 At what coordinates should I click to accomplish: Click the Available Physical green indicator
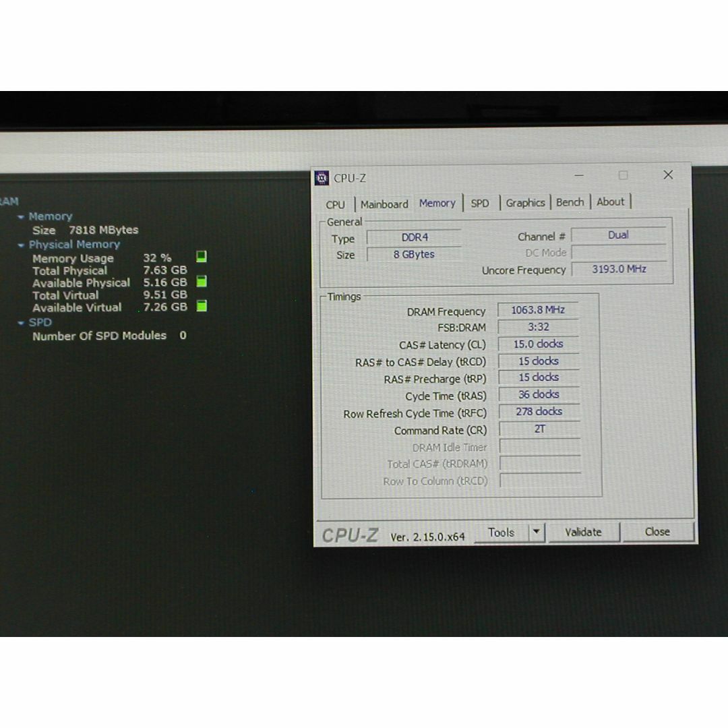coord(202,281)
